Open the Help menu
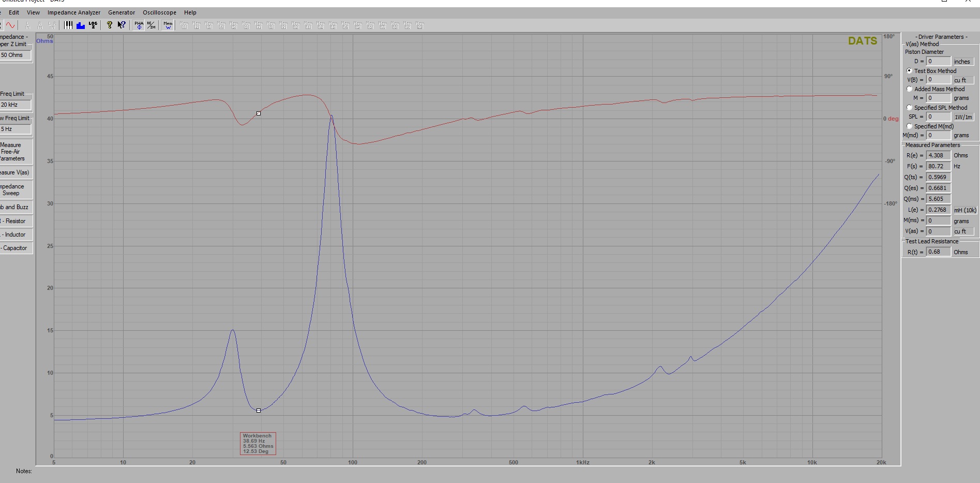 click(x=190, y=12)
